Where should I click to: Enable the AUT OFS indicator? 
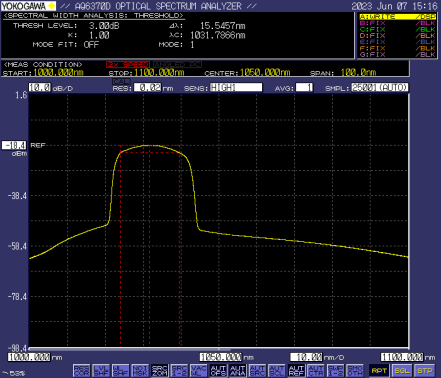pyautogui.click(x=218, y=370)
